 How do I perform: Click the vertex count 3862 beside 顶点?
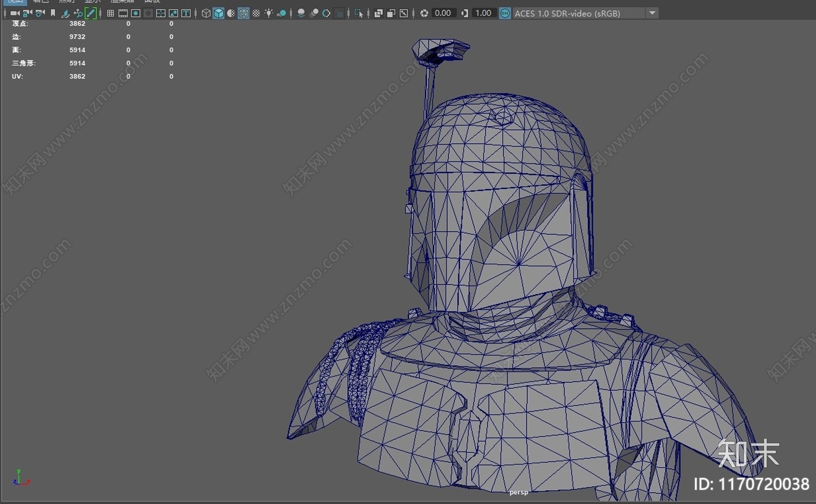point(78,23)
